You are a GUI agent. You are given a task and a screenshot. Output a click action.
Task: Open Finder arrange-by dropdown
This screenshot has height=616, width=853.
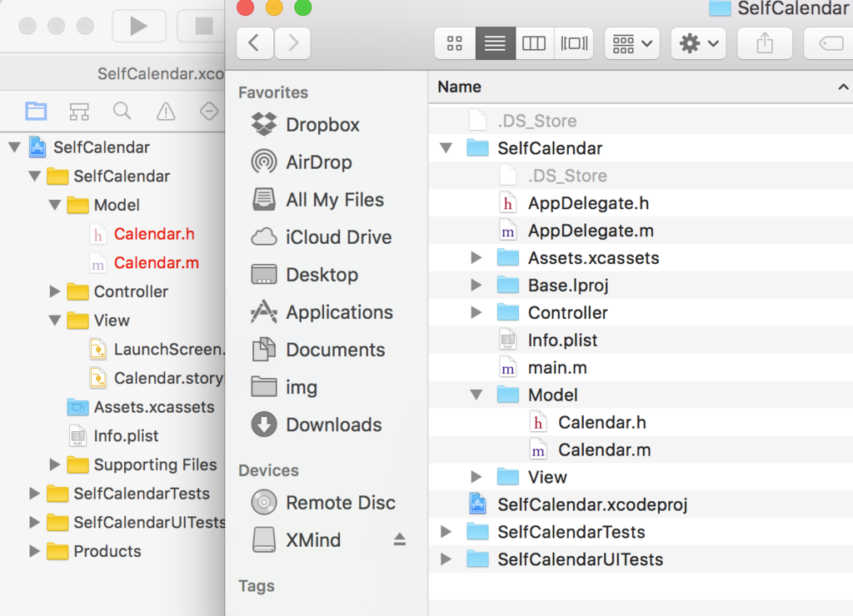pos(632,43)
